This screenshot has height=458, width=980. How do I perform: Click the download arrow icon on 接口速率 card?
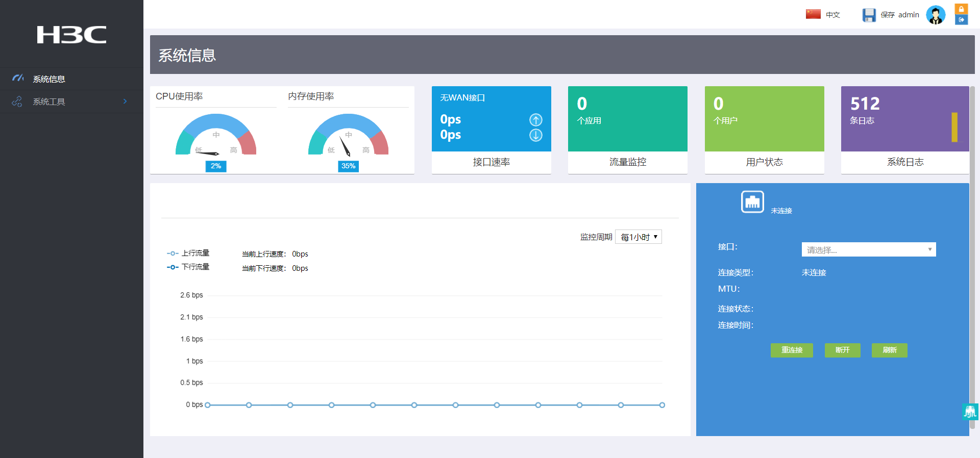click(535, 135)
